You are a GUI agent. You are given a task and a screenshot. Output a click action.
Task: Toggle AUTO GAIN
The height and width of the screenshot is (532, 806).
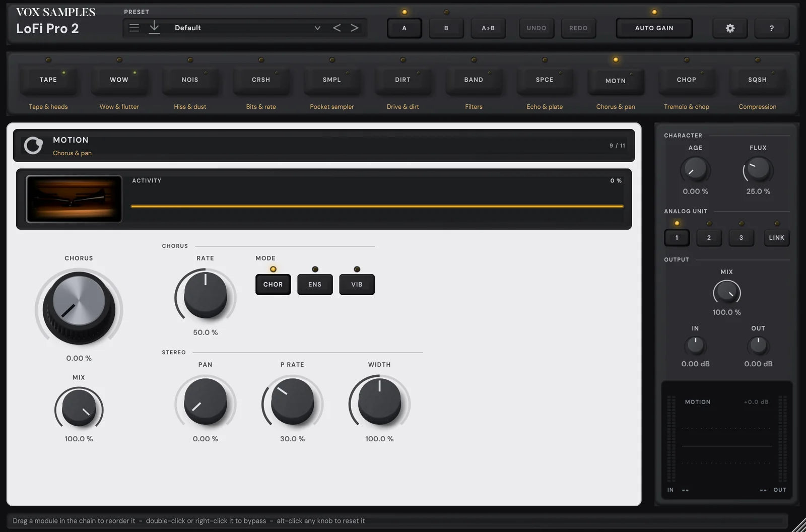point(654,28)
